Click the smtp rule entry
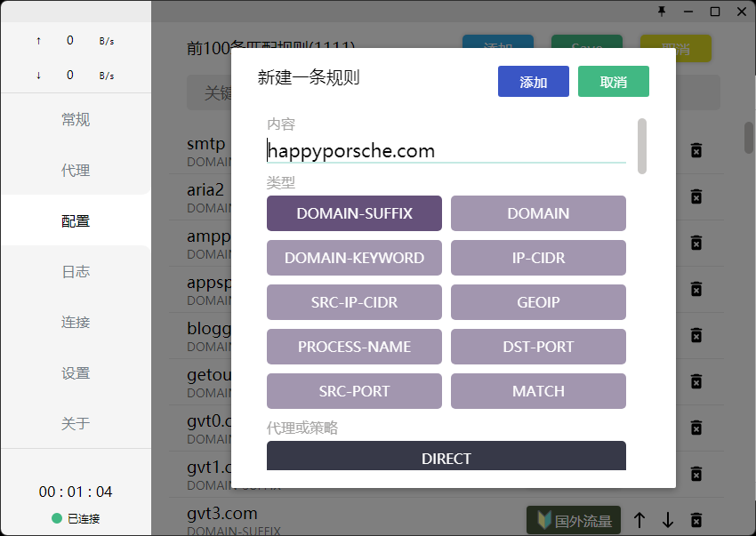Screen dimensions: 756x536 (206, 150)
